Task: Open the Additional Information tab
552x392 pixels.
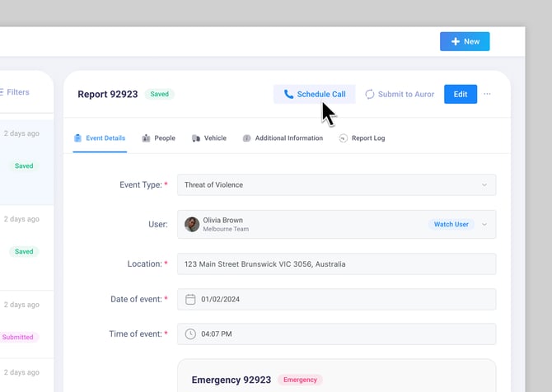Action: (x=283, y=138)
